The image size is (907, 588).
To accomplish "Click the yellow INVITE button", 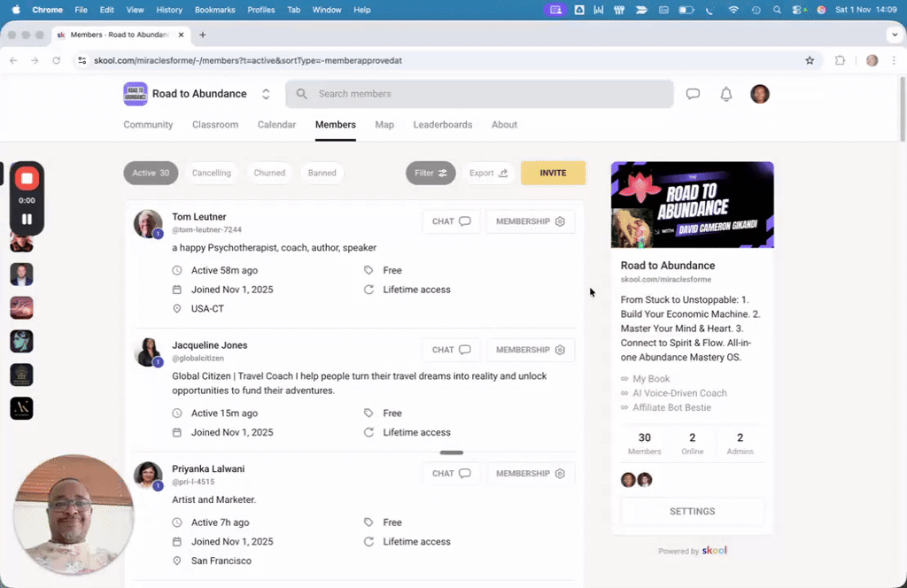I will click(553, 173).
